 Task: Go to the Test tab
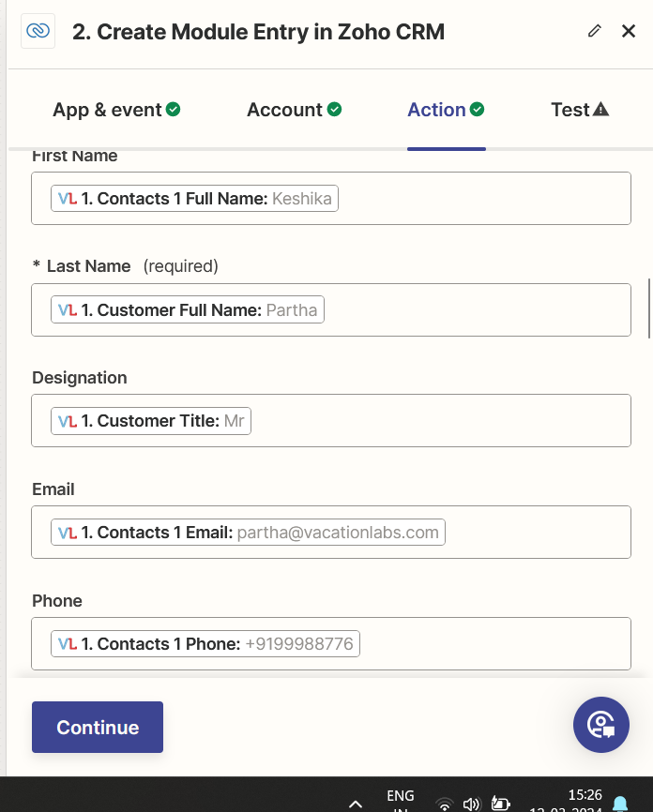click(x=569, y=110)
